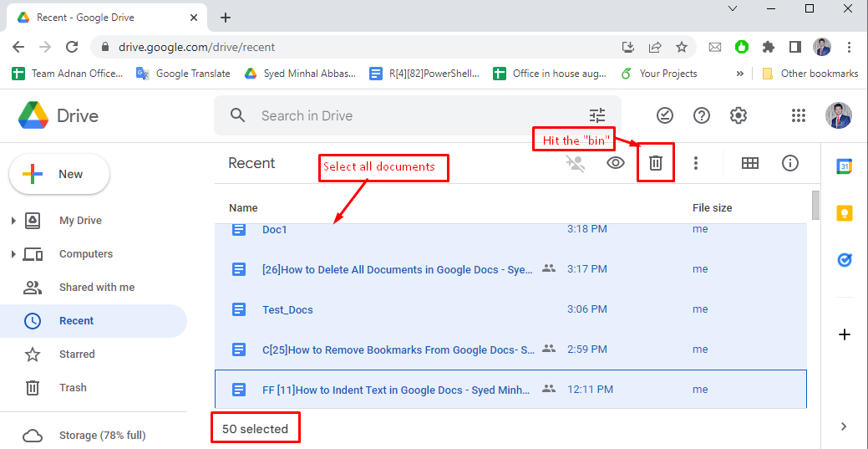Open Drive settings gear
The width and height of the screenshot is (868, 449).
pos(739,115)
